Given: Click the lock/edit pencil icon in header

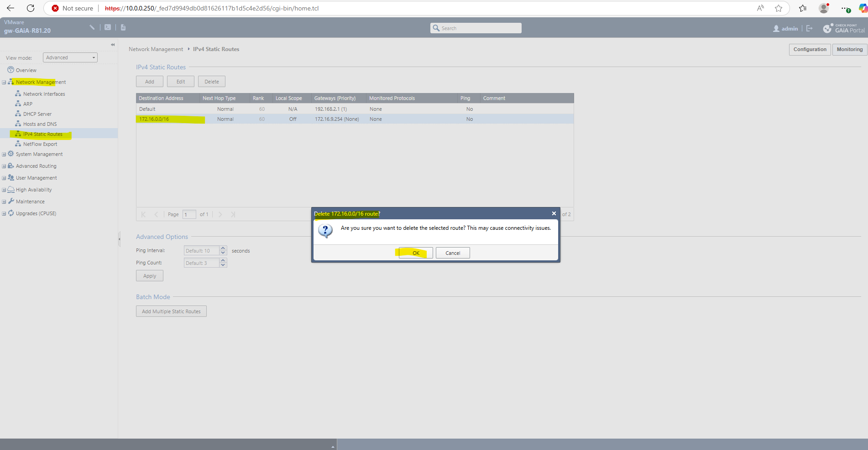Looking at the screenshot, I should (92, 27).
